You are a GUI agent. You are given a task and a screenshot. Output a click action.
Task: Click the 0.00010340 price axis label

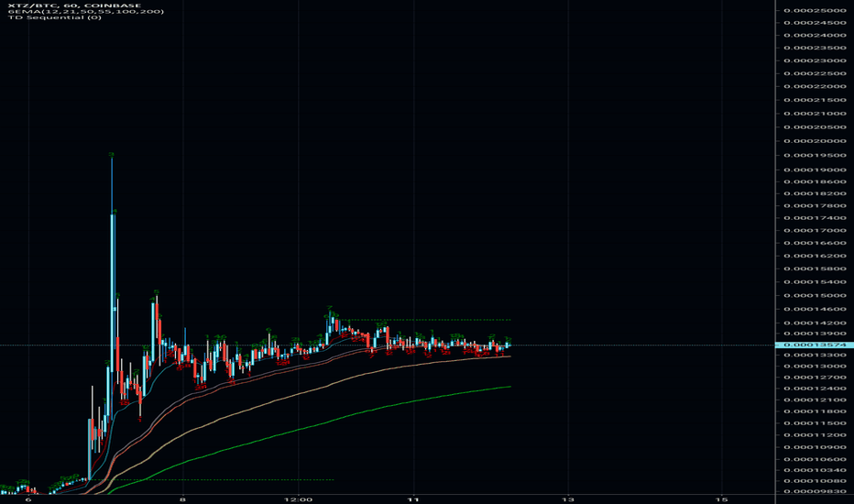click(815, 470)
